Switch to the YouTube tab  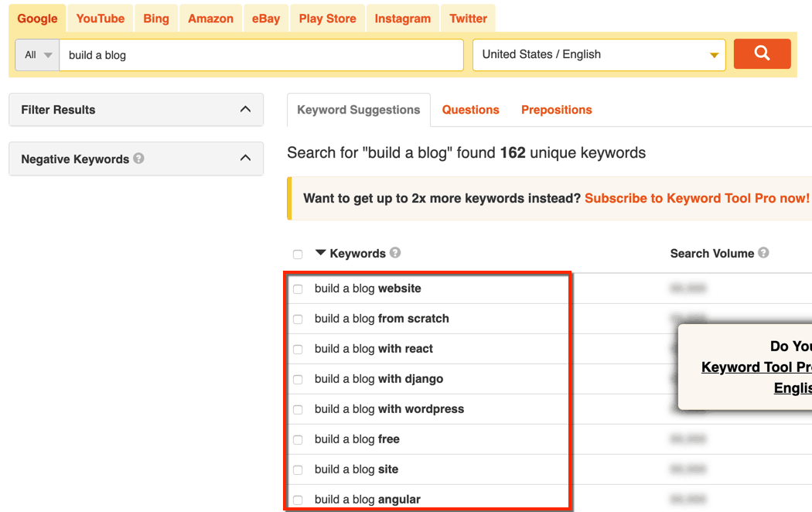[101, 19]
